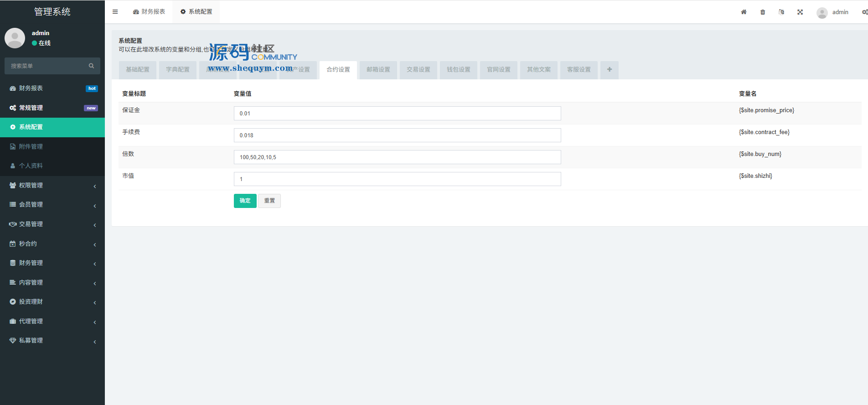Expand the 权限管理 sidebar menu
The width and height of the screenshot is (868, 405).
[52, 185]
